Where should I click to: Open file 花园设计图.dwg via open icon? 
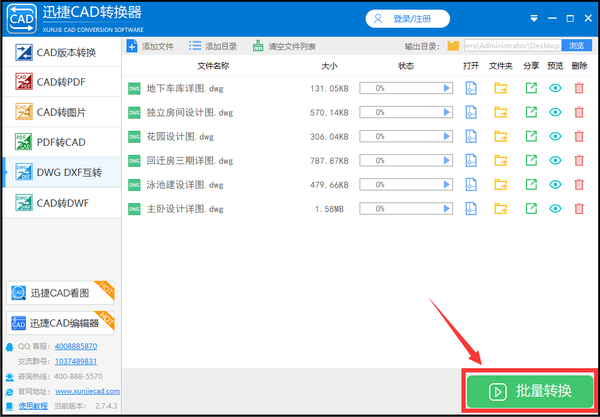coord(471,137)
